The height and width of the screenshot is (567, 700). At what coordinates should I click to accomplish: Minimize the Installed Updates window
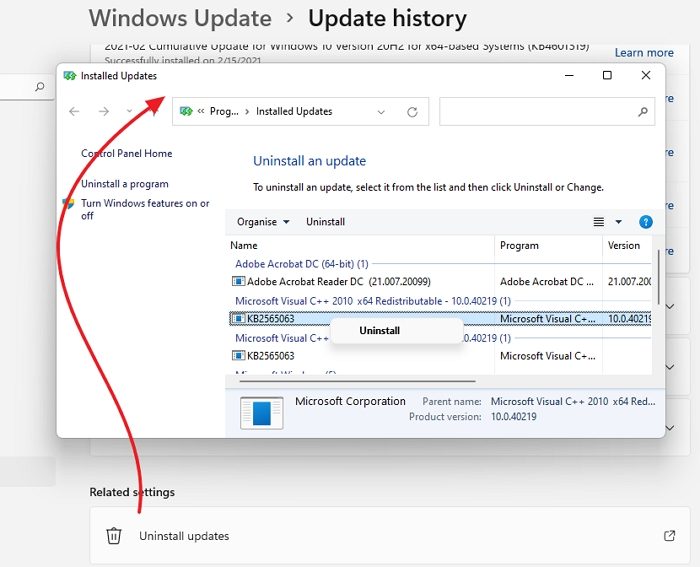pos(569,75)
